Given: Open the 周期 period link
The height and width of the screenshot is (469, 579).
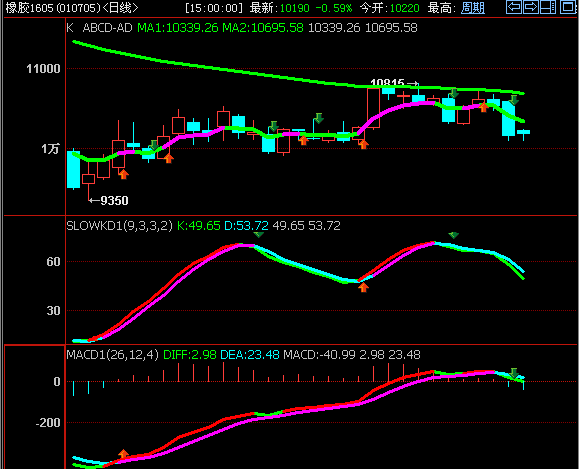Looking at the screenshot, I should [473, 7].
